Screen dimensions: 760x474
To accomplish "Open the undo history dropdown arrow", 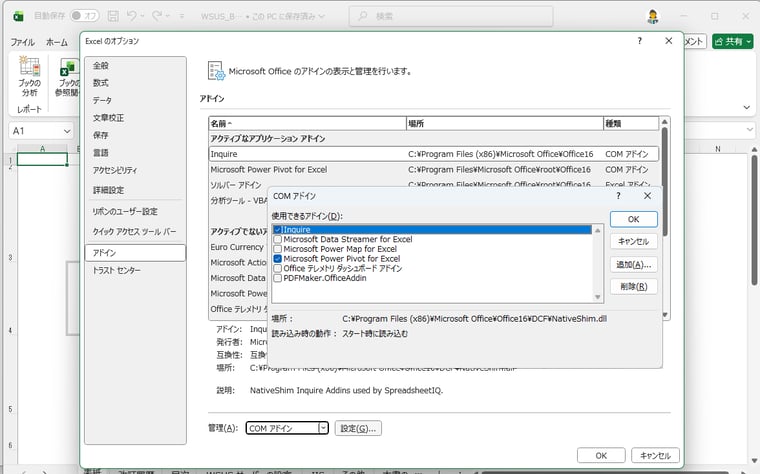I will [x=142, y=16].
